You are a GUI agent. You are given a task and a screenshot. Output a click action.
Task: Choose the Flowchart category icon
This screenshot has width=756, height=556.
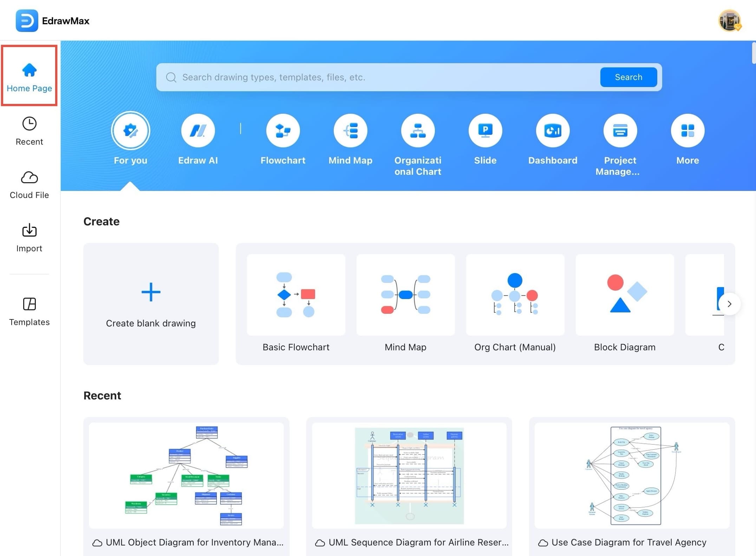283,131
